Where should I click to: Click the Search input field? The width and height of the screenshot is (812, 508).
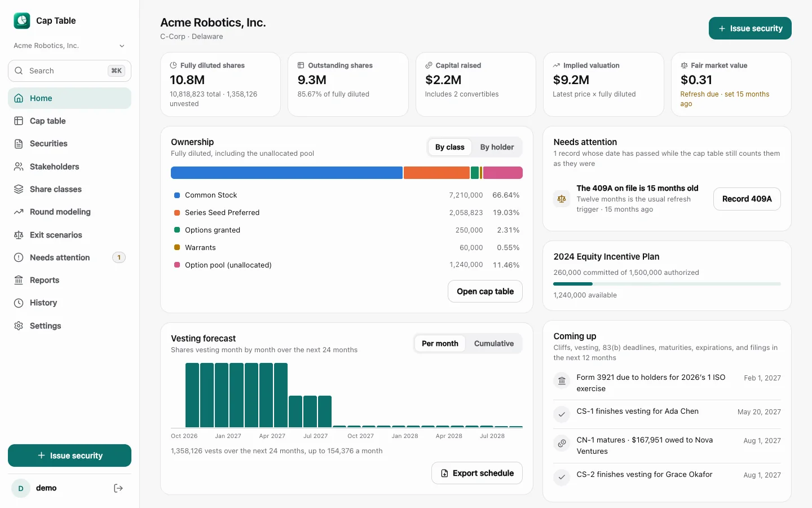[69, 71]
